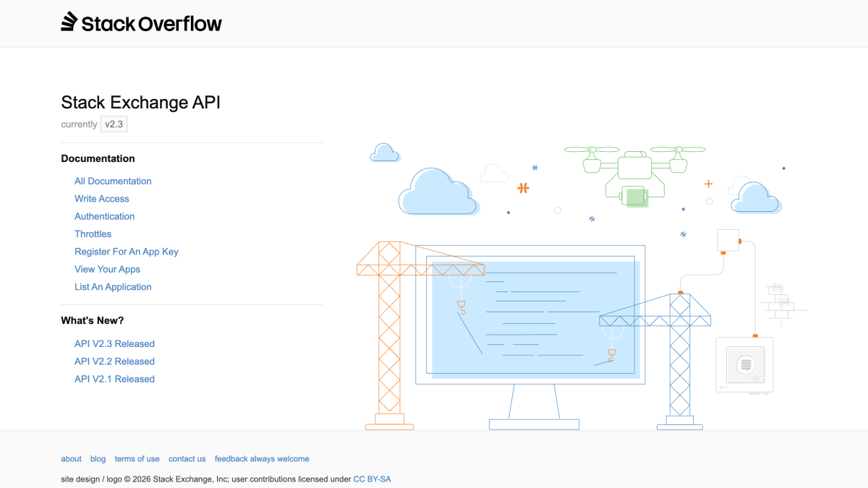Open the Write Access documentation
Image resolution: width=868 pixels, height=488 pixels.
(x=102, y=199)
